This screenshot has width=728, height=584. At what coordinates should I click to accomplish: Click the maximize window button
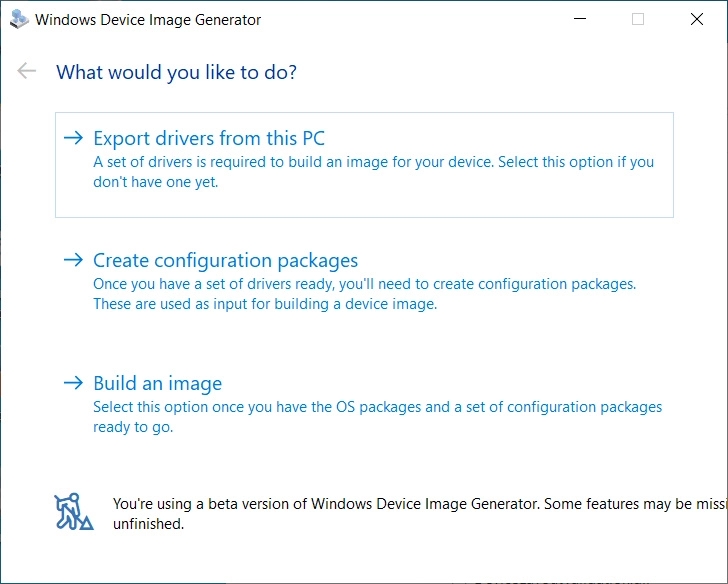638,19
